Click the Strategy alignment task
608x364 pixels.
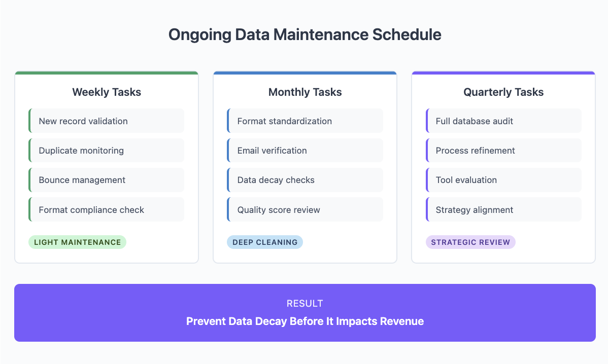tap(503, 209)
